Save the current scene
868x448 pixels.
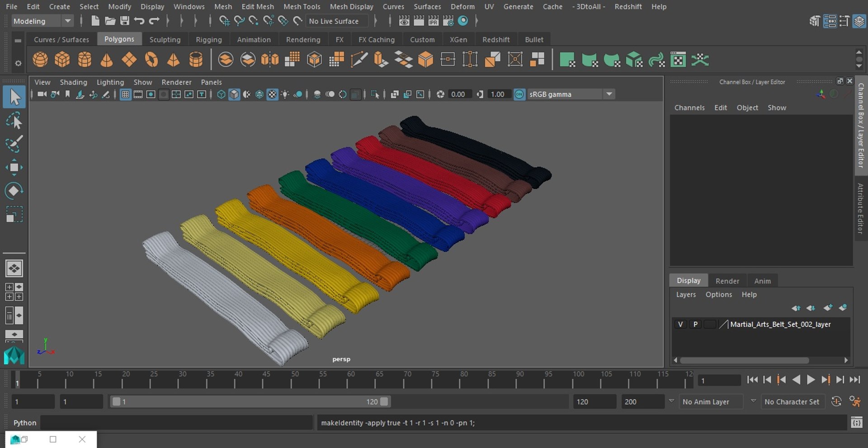125,21
